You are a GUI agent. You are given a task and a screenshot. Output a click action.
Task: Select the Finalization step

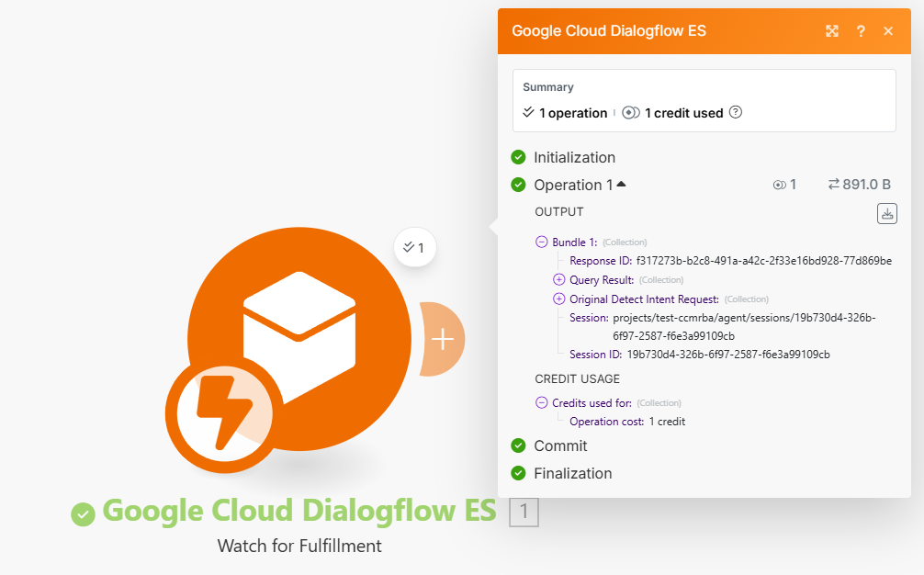coord(572,473)
